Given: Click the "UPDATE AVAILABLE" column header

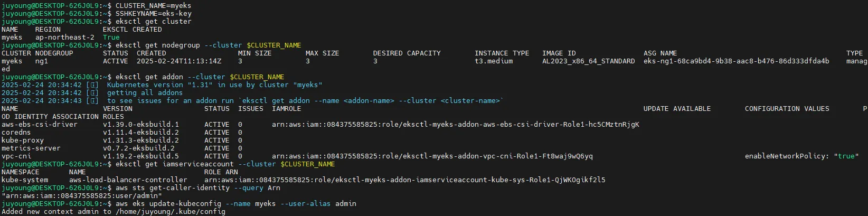Looking at the screenshot, I should 677,109.
